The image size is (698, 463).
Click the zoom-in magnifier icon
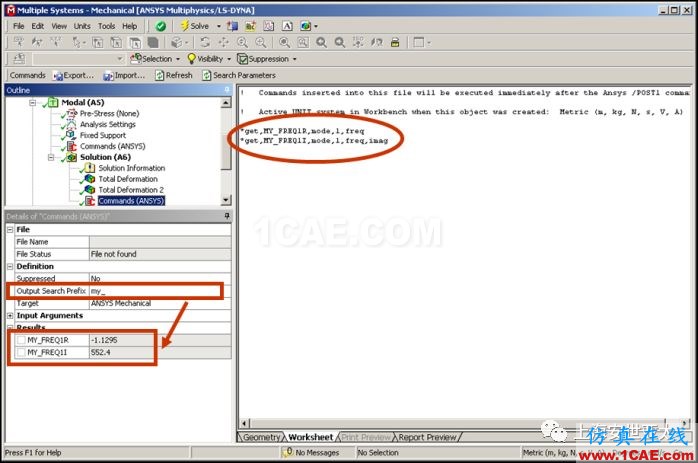tap(242, 43)
